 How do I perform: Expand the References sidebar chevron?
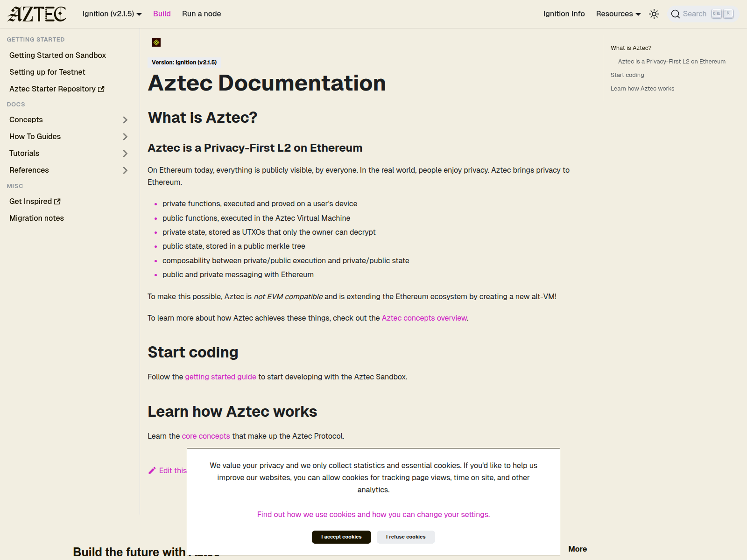125,170
